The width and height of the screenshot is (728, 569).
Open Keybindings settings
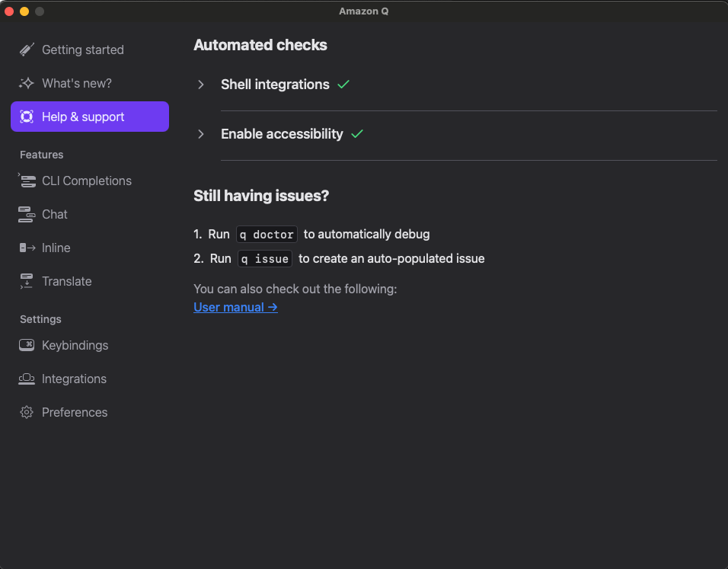[x=90, y=345]
